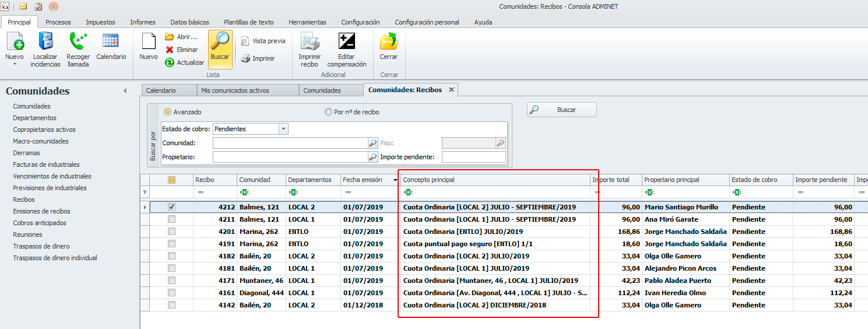
Task: Check receipt 4211 row checkbox
Action: click(x=171, y=219)
